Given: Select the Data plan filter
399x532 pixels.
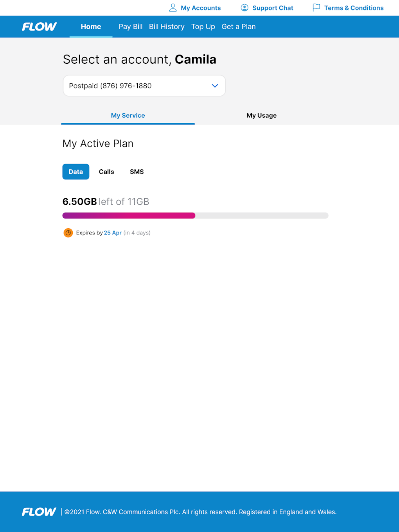Looking at the screenshot, I should click(x=76, y=172).
